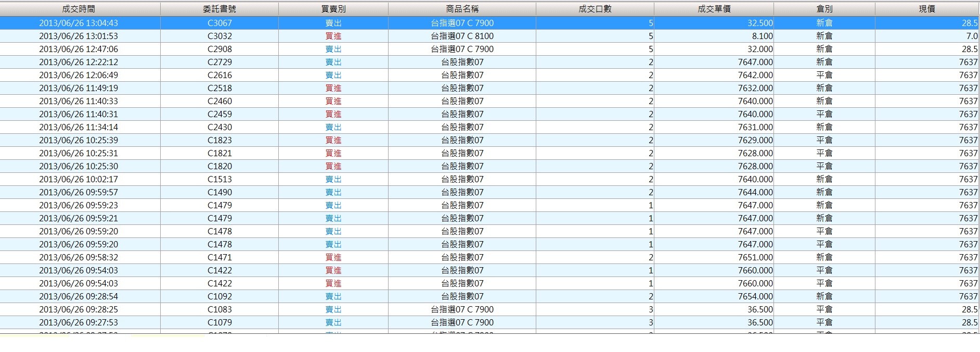This screenshot has height=352, width=980.
Task: Select order number C1083
Action: (x=220, y=309)
